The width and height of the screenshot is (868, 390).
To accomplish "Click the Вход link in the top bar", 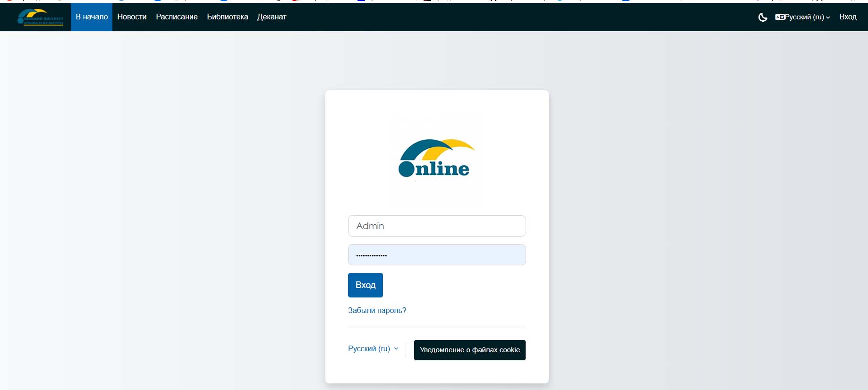I will 848,17.
